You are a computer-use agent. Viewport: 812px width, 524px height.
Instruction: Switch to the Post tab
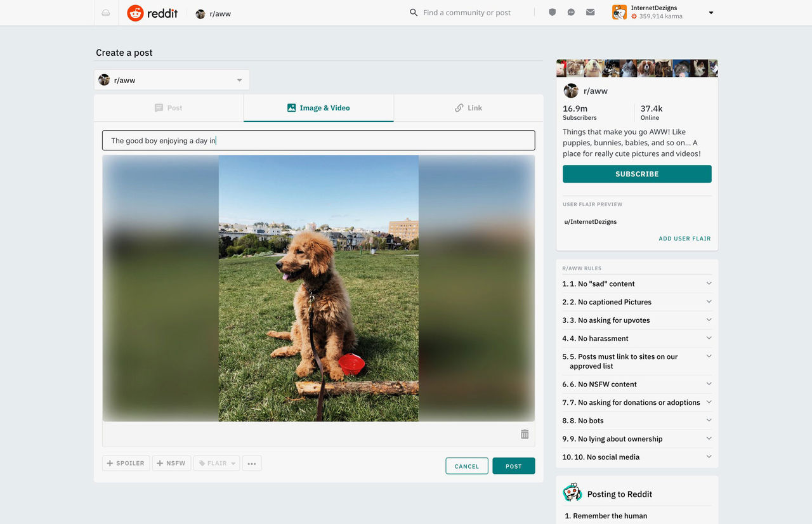tap(169, 108)
